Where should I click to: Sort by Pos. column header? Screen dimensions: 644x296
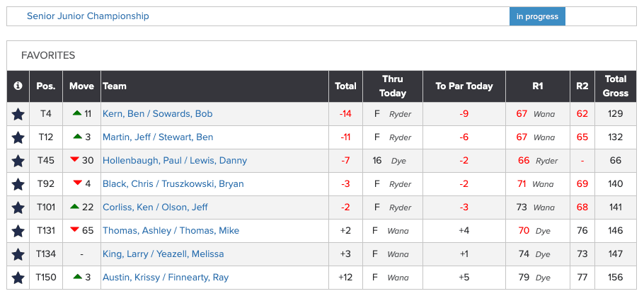[x=46, y=86]
